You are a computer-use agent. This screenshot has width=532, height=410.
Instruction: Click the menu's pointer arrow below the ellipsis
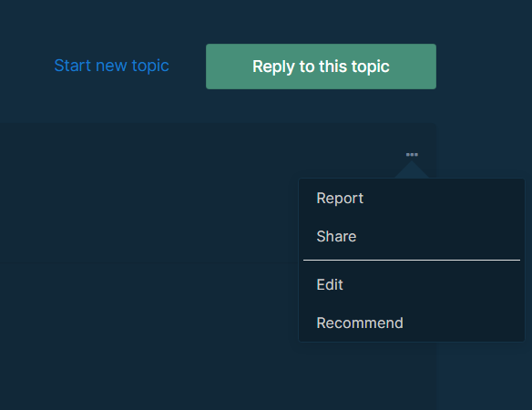pos(412,170)
